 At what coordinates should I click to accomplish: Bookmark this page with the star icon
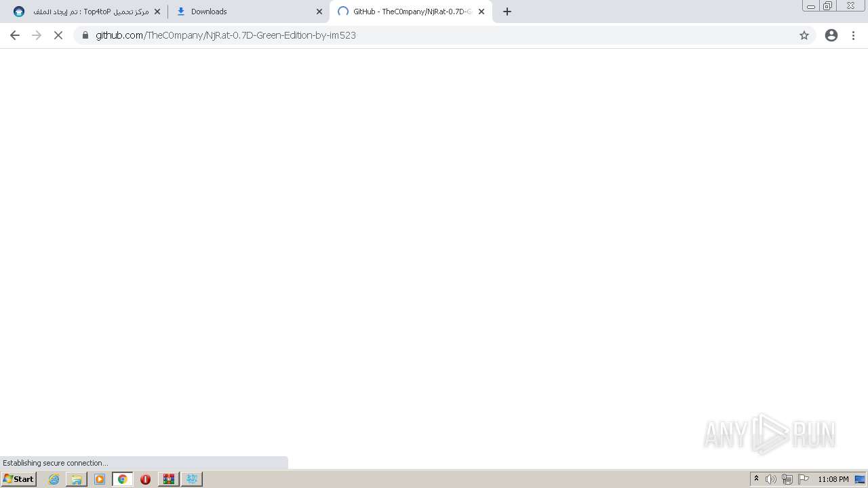tap(804, 35)
